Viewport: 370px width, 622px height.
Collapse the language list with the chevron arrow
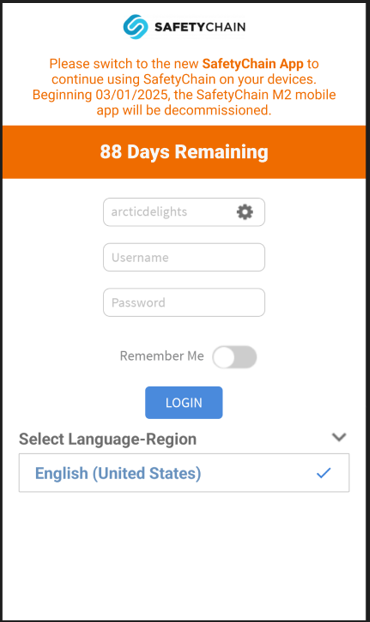pyautogui.click(x=339, y=437)
